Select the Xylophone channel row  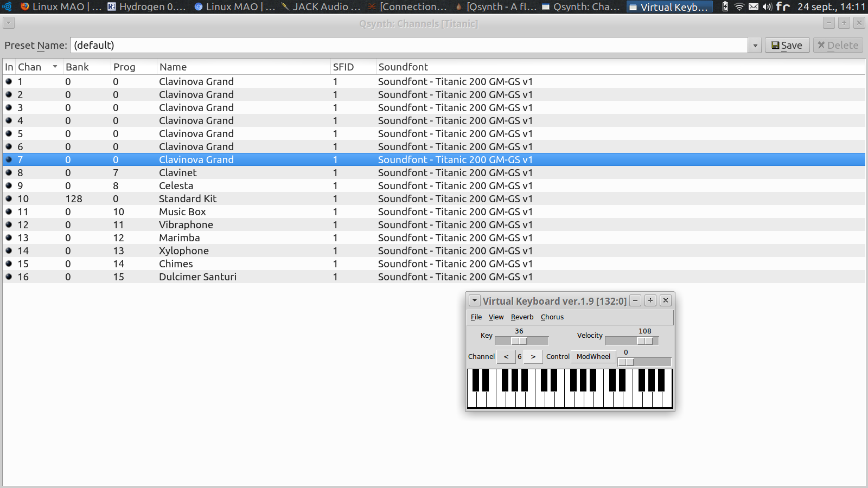pos(433,251)
